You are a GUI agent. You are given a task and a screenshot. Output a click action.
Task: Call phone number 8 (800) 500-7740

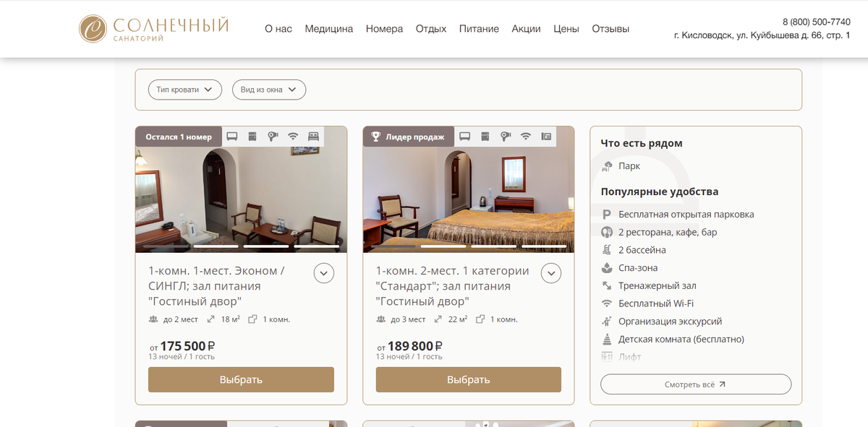tap(817, 22)
